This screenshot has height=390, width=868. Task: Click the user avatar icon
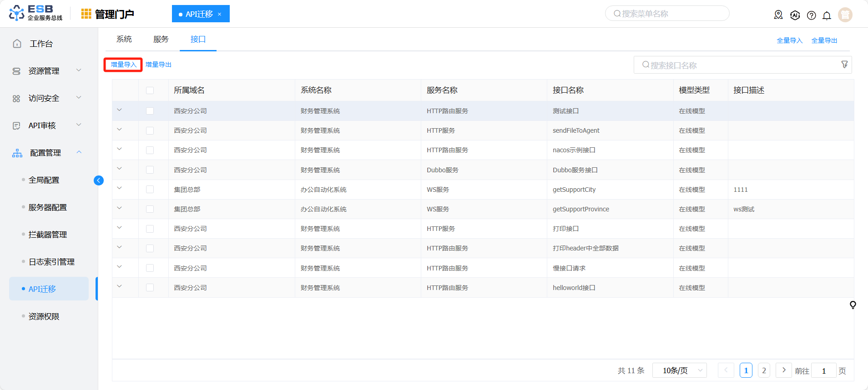click(x=845, y=15)
